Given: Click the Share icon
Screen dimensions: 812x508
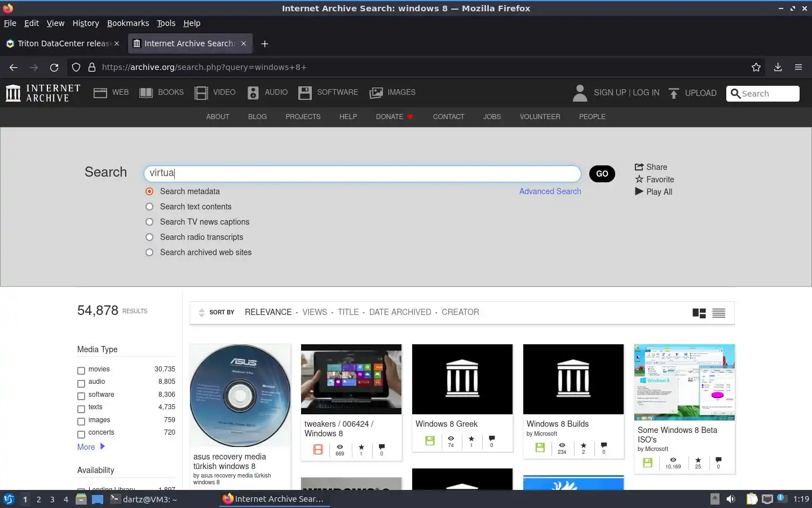Looking at the screenshot, I should click(x=639, y=167).
